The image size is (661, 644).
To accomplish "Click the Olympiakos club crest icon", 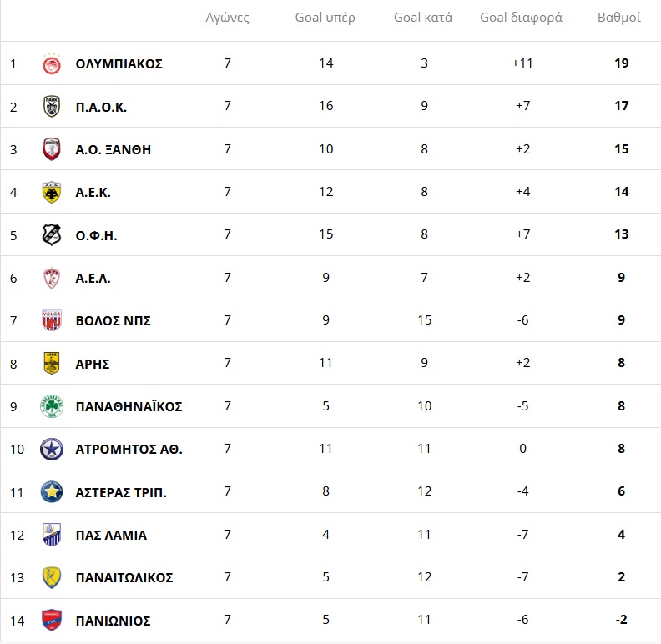I will tap(52, 64).
